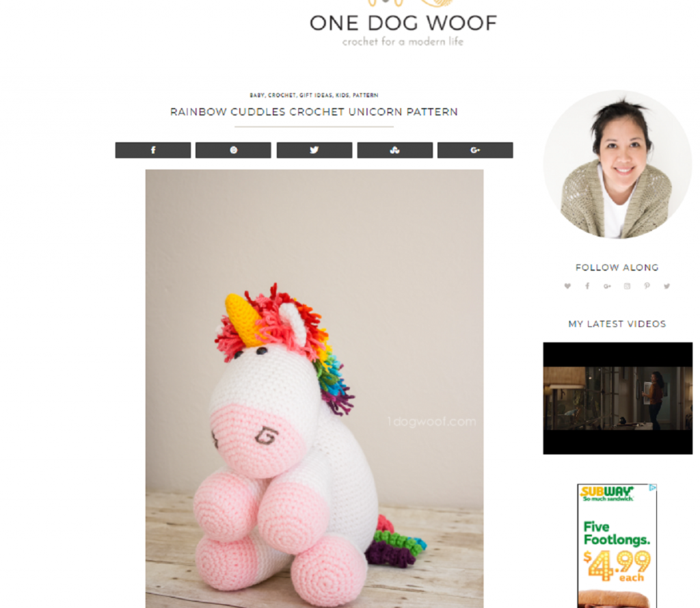Image resolution: width=700 pixels, height=608 pixels.
Task: Share post on Facebook via dark share bar
Action: tap(152, 150)
